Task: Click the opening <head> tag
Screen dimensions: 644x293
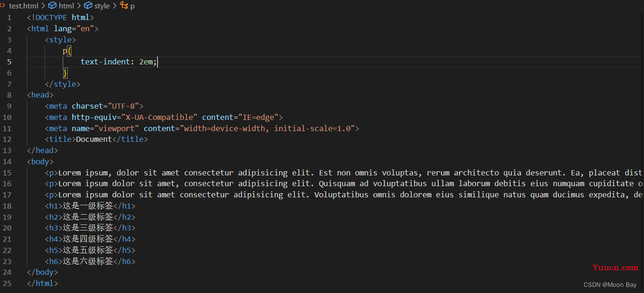Action: coord(40,95)
